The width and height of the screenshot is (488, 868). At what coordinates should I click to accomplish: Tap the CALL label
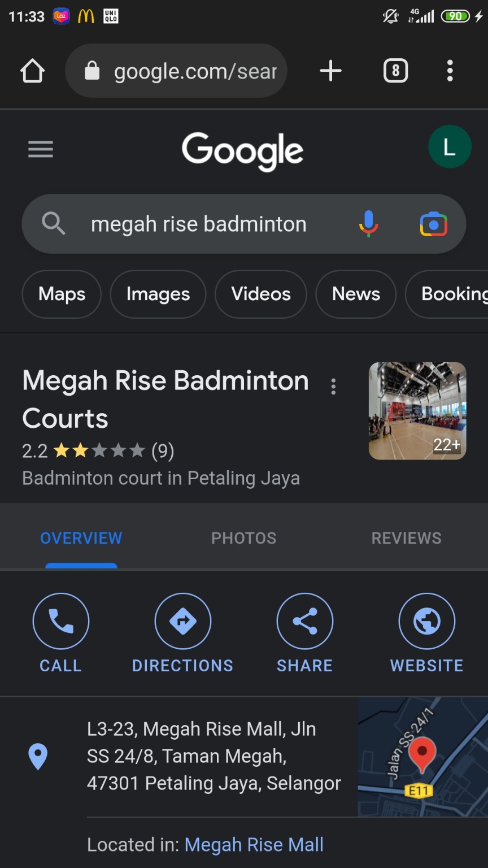(x=61, y=666)
